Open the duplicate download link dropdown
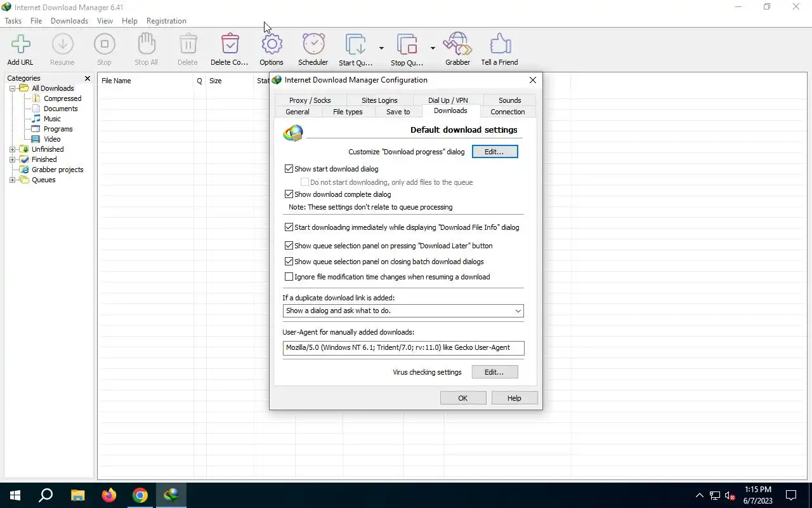The width and height of the screenshot is (812, 508). pos(403,311)
